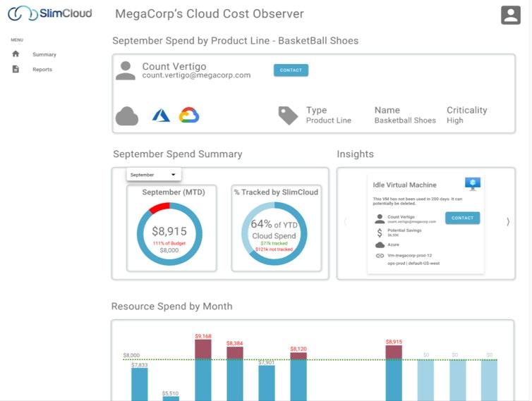Click the price tag icon

288,116
